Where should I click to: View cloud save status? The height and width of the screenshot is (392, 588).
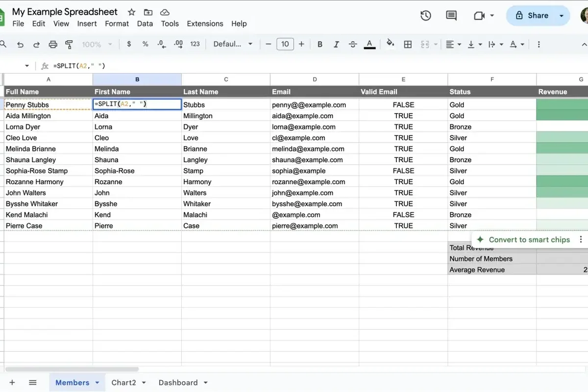pos(165,12)
